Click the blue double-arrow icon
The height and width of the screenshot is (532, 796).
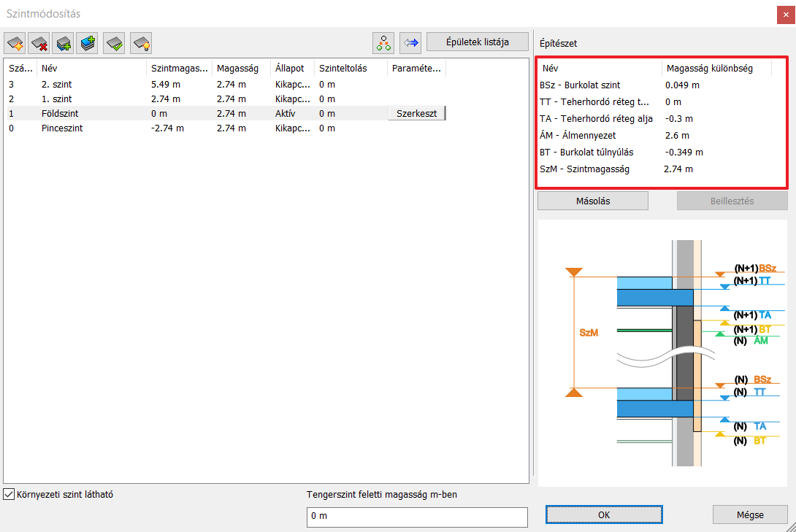click(410, 42)
